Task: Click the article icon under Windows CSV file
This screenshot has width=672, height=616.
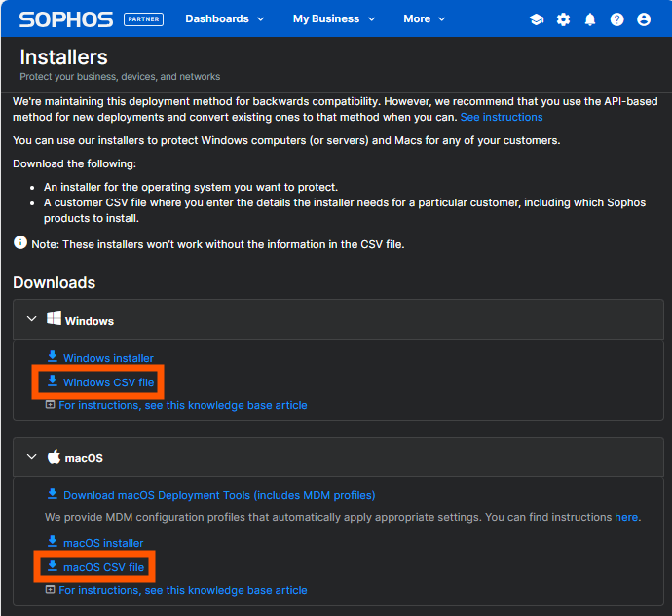Action: [x=50, y=405]
